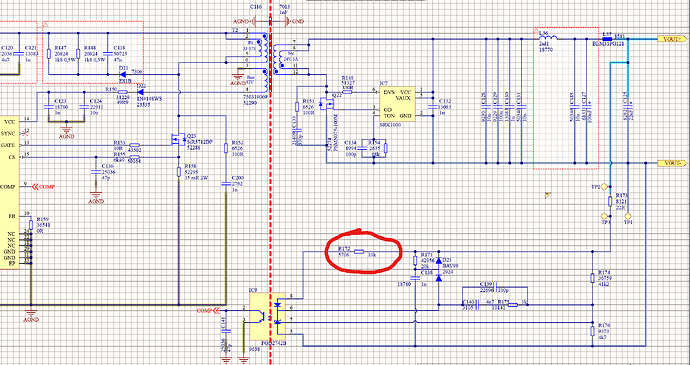Select inductor L36 symbol

point(548,38)
